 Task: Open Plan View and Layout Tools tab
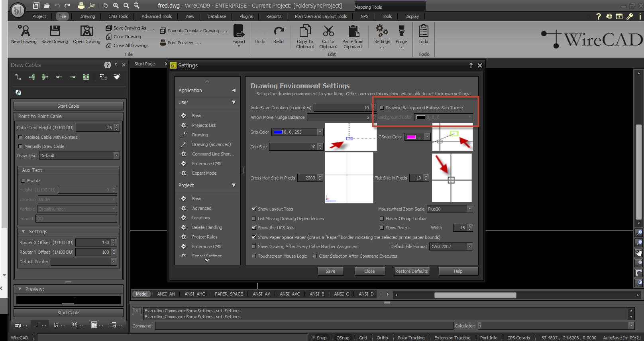[321, 16]
